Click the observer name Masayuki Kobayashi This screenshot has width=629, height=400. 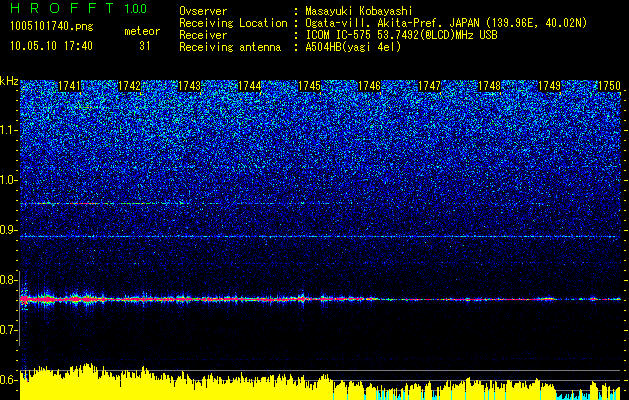[358, 11]
